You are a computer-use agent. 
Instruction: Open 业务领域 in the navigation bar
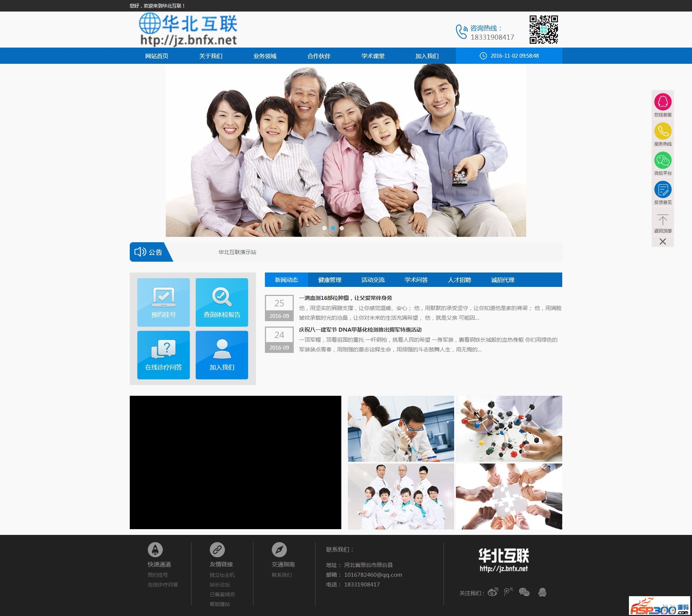click(x=265, y=56)
